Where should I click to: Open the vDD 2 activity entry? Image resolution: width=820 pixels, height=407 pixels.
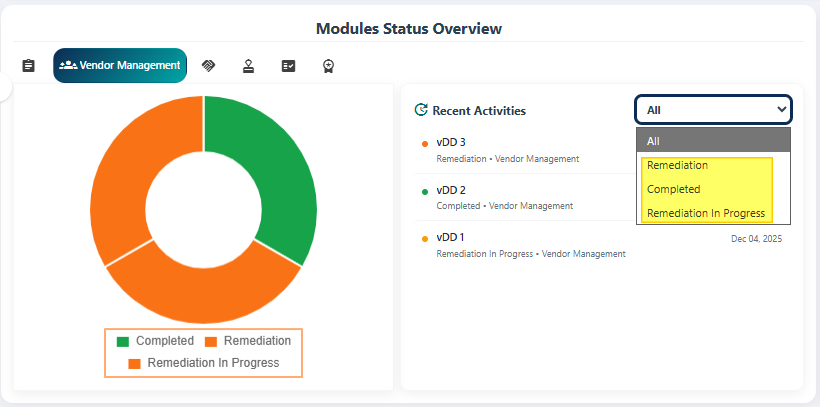pos(451,190)
